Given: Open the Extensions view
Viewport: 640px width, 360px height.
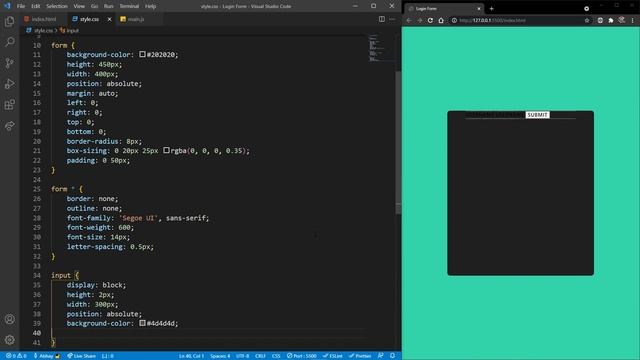Looking at the screenshot, I should point(9,104).
